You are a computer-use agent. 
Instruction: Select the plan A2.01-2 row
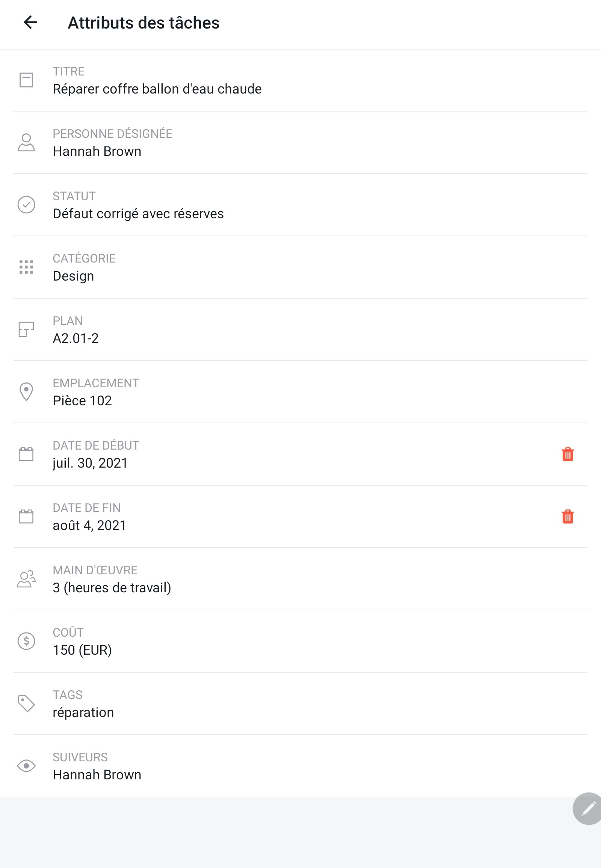pyautogui.click(x=300, y=329)
